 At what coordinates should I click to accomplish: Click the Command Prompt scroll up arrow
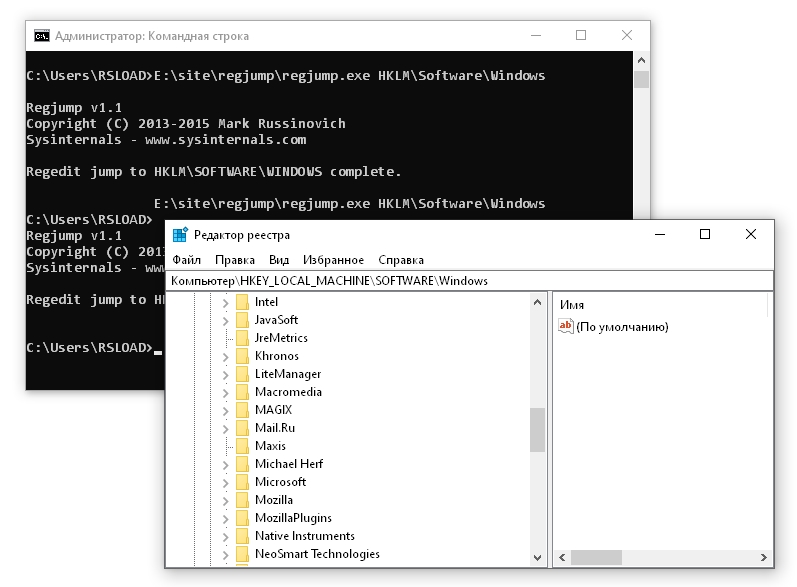tap(641, 60)
